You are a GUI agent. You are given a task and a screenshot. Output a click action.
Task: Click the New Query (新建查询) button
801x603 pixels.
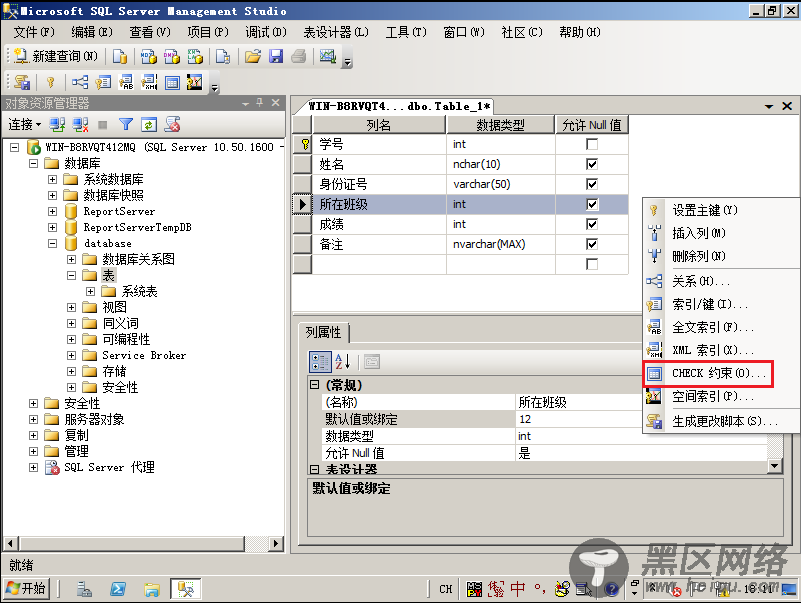56,56
